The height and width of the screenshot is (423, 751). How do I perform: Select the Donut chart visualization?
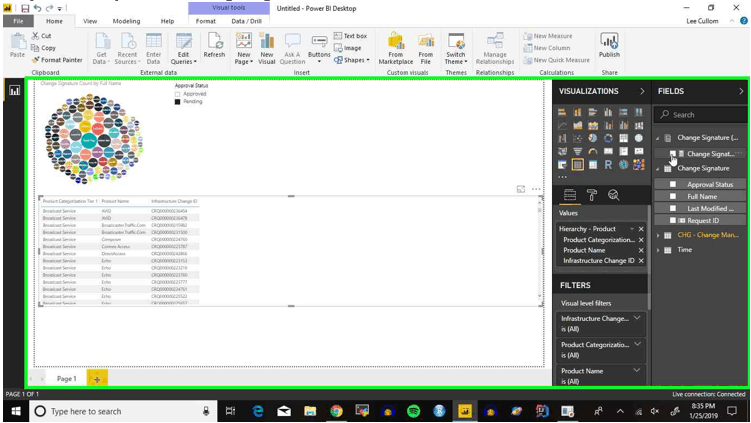point(608,138)
